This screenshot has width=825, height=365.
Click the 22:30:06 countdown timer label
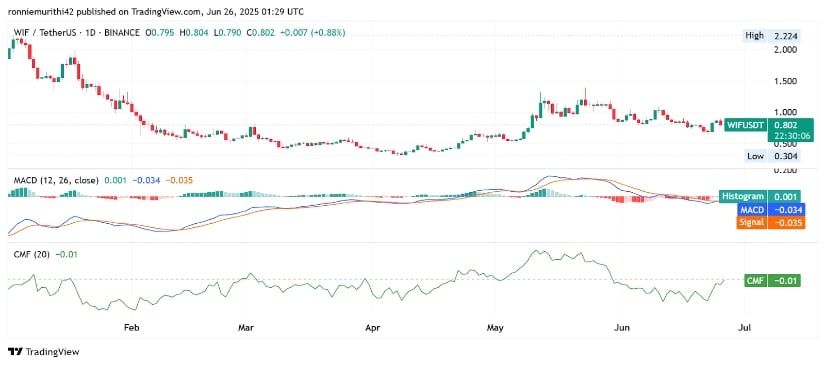click(786, 135)
